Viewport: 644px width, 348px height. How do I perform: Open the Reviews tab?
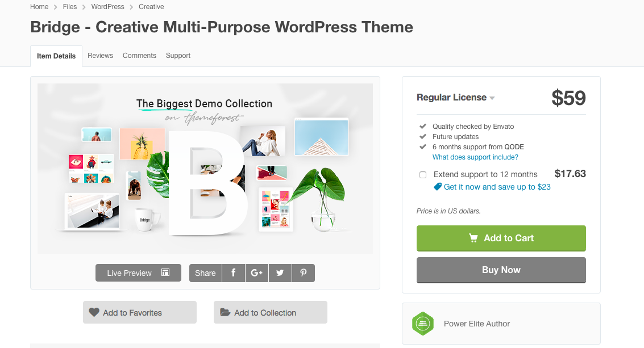(x=100, y=56)
